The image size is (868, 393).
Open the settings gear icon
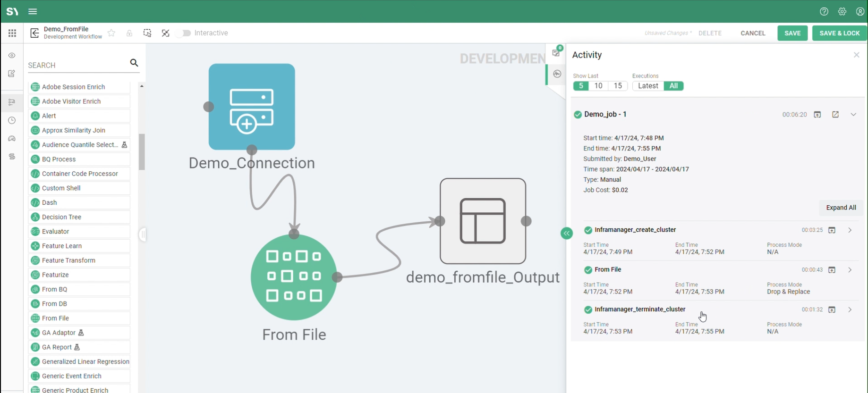pos(842,11)
